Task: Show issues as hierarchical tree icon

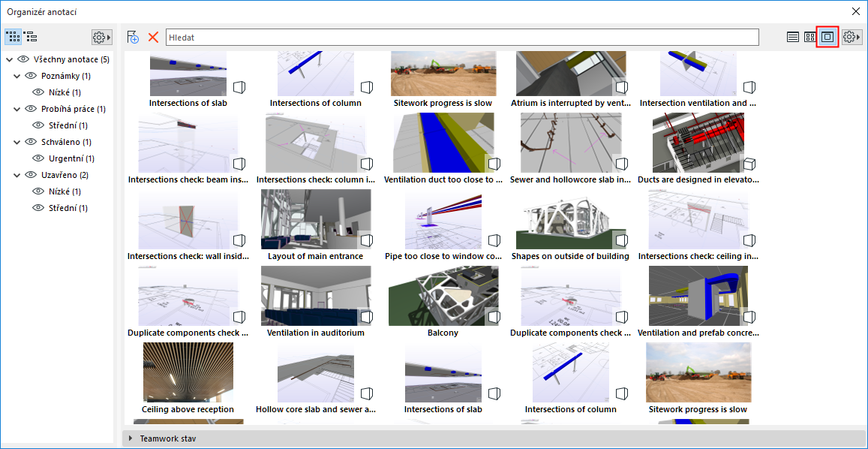Action: click(31, 37)
